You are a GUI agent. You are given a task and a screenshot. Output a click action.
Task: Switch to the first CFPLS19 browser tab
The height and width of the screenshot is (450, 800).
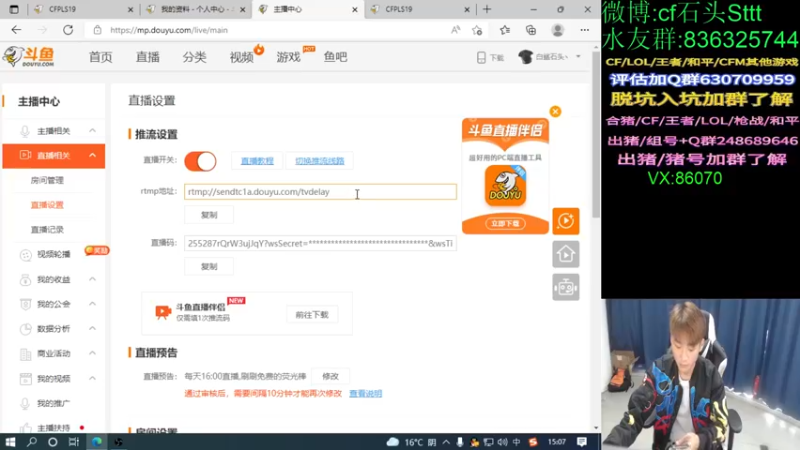82,9
